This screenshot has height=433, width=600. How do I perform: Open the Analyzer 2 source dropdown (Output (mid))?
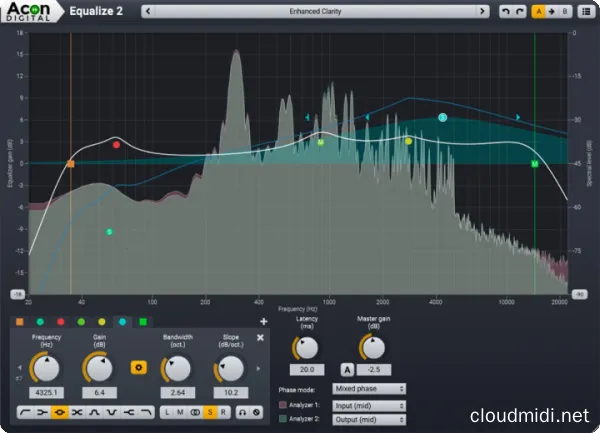click(x=369, y=420)
